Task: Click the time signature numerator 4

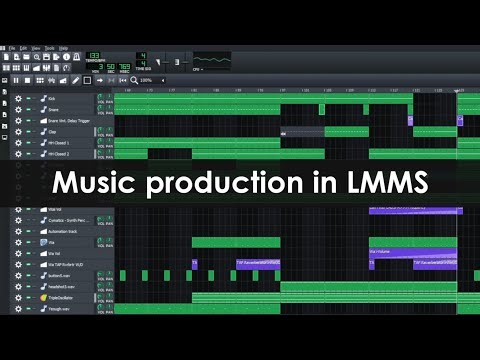Action: [x=143, y=55]
